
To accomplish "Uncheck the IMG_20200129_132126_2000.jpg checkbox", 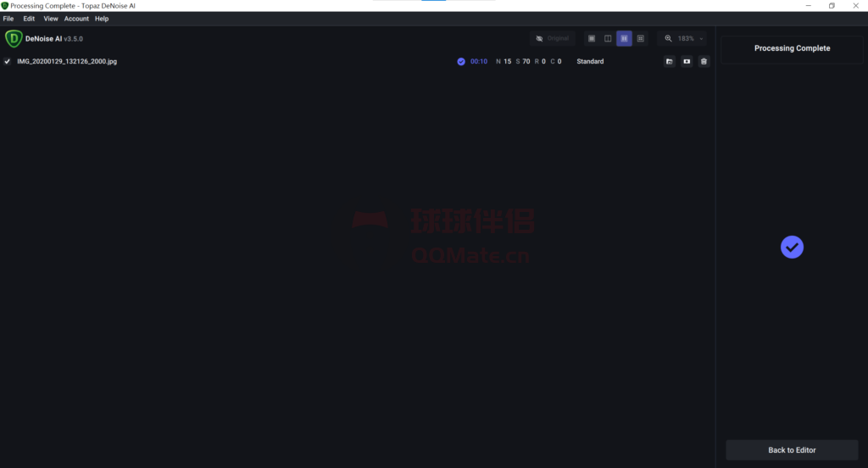I will click(8, 62).
